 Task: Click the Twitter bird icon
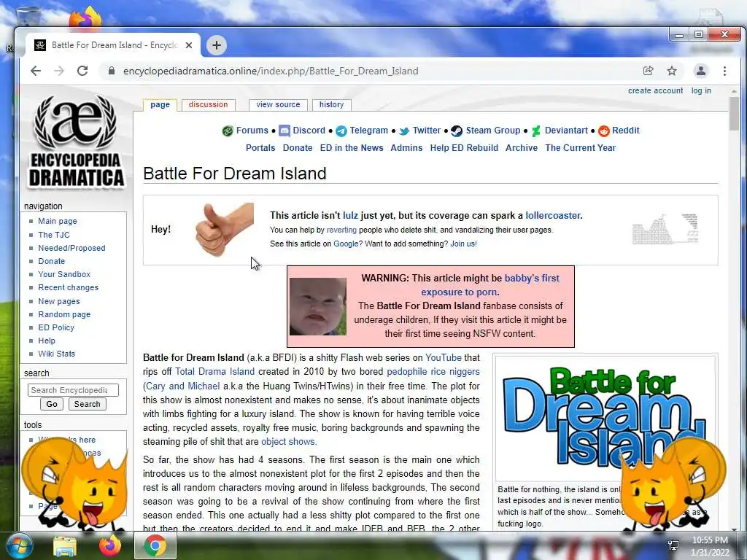pos(404,131)
